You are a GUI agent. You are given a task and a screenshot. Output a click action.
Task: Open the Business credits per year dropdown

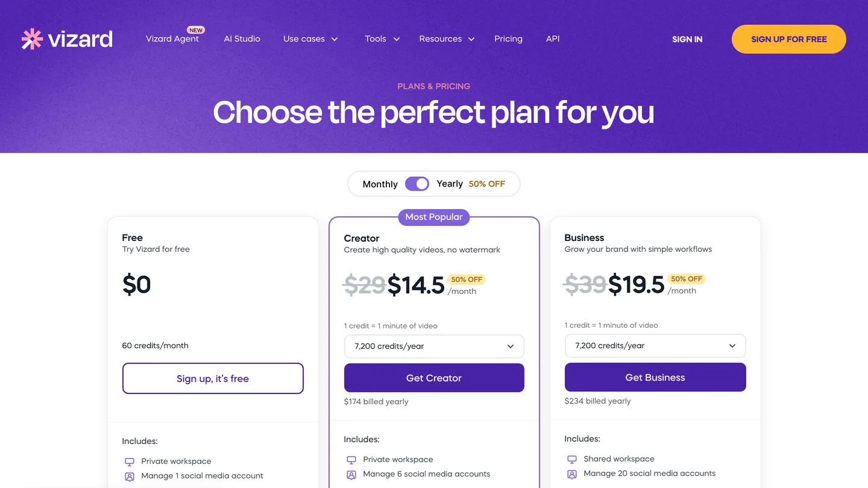(655, 346)
